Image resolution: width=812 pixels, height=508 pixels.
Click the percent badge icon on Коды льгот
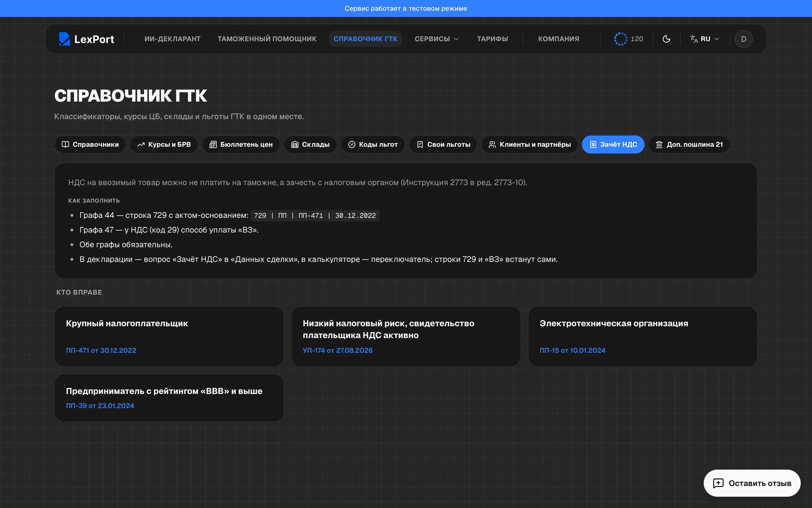(x=352, y=144)
